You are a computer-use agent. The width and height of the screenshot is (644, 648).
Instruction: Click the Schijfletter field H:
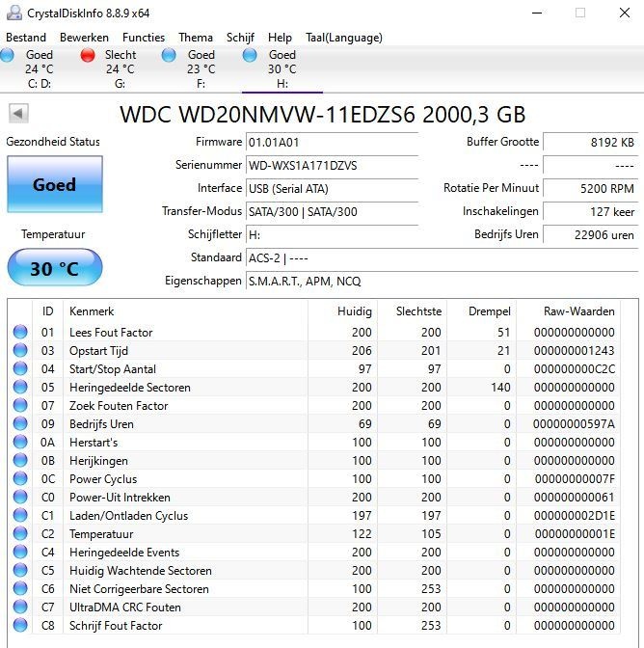coord(332,234)
